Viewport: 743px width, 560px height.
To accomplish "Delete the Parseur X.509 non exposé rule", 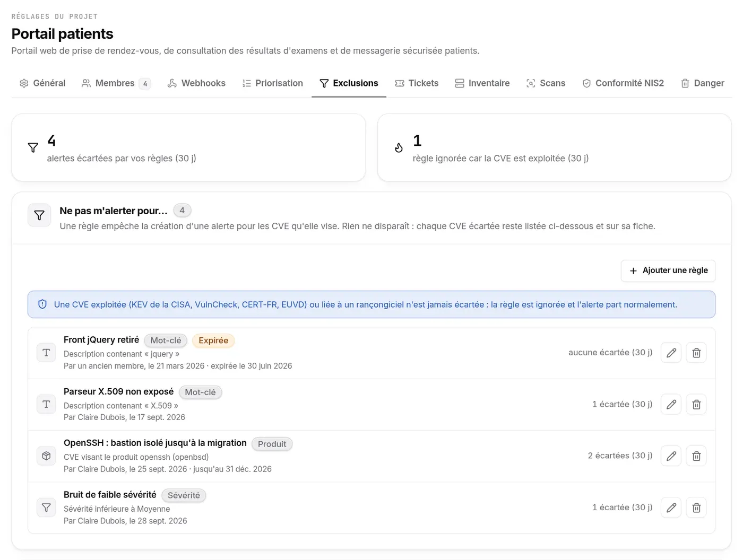I will tap(696, 405).
